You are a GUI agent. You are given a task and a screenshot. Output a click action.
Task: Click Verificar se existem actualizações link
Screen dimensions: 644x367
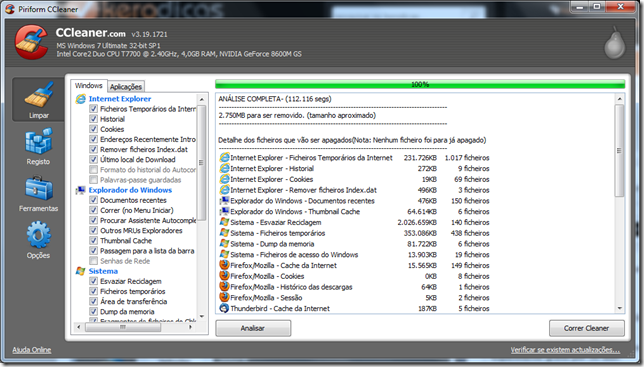coord(565,350)
